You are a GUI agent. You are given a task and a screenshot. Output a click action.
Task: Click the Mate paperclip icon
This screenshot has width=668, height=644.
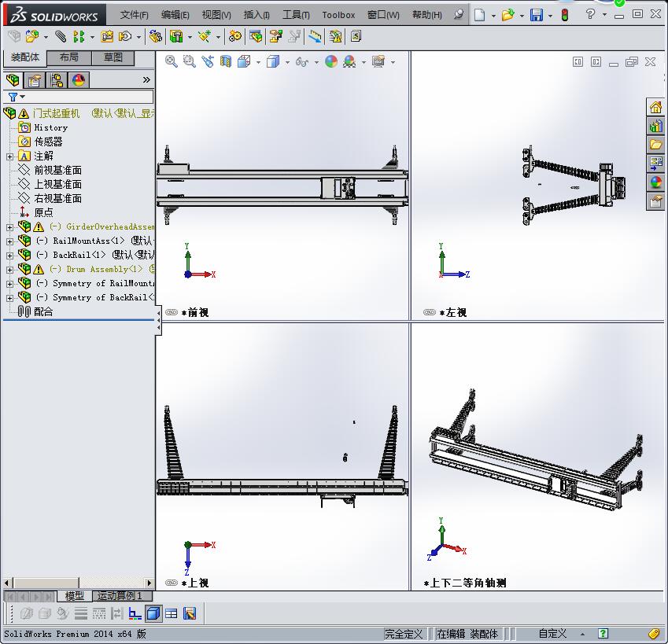[x=61, y=37]
